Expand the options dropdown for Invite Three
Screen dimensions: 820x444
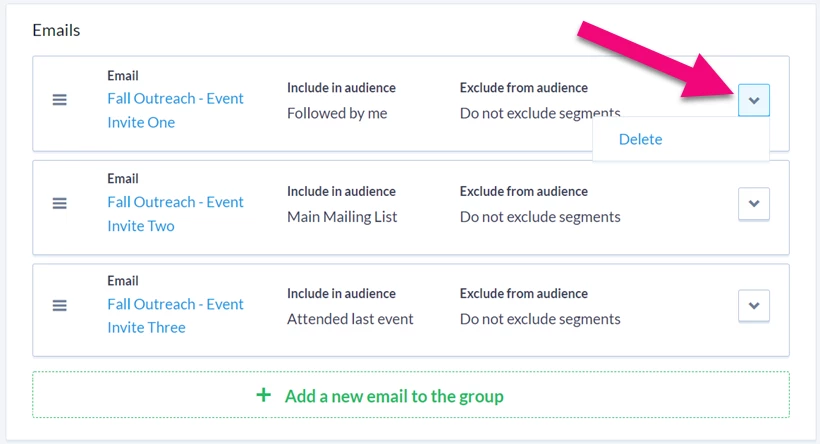pyautogui.click(x=754, y=305)
